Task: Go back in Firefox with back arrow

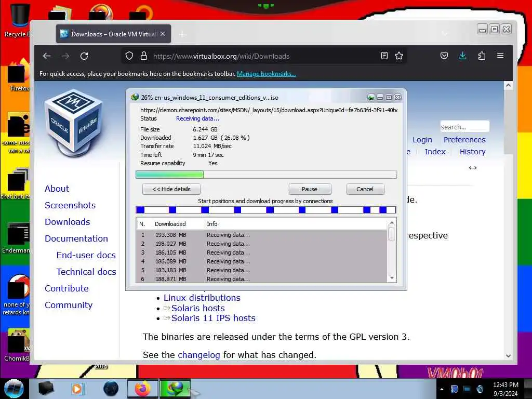Action: pos(47,56)
